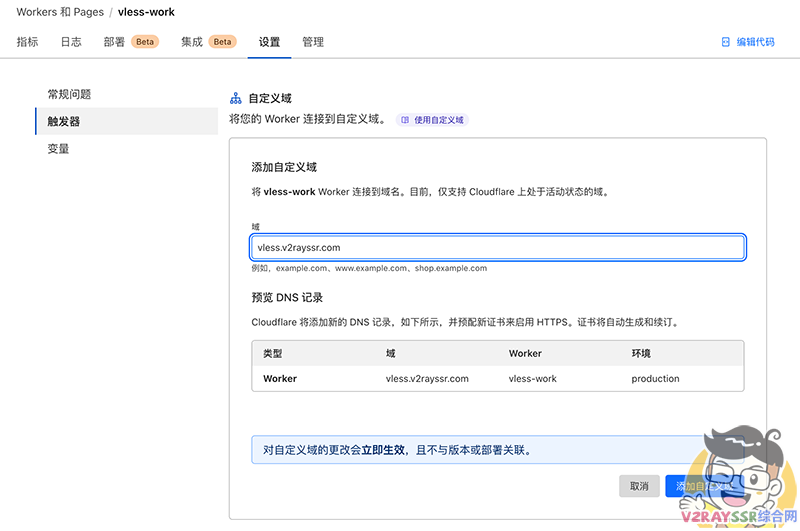Click the edit code icon at top right
800x531 pixels.
point(726,42)
